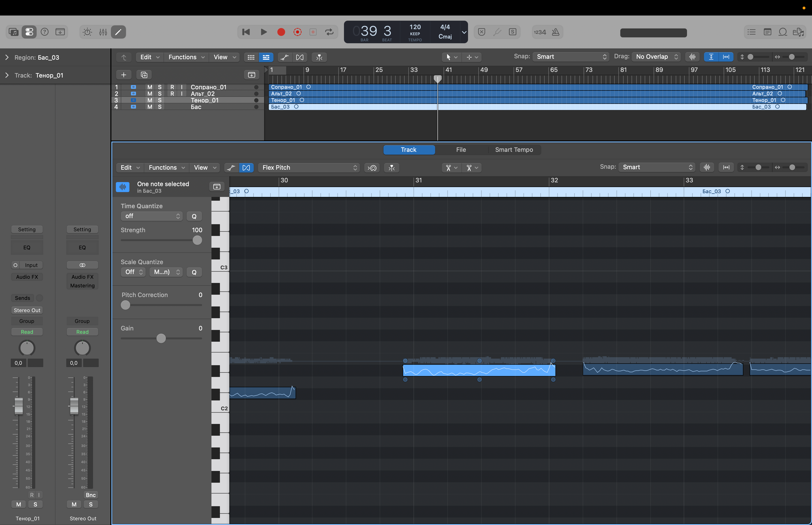Go to beginning transport button
The height and width of the screenshot is (525, 812).
[x=246, y=32]
